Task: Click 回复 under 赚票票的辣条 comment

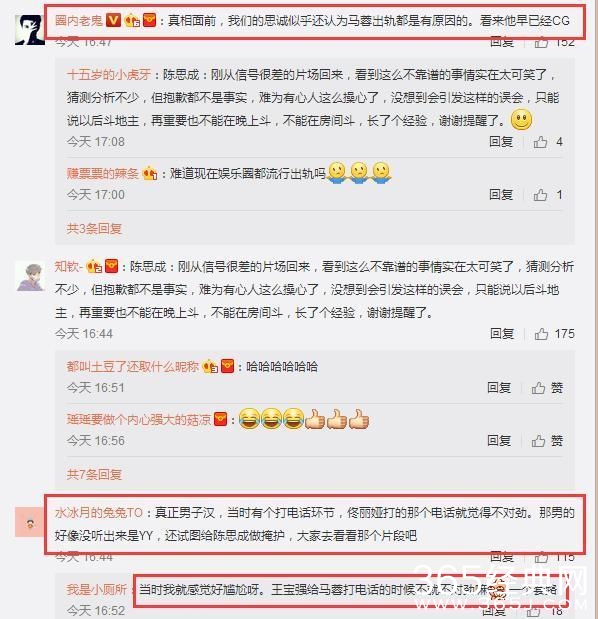Action: point(501,194)
